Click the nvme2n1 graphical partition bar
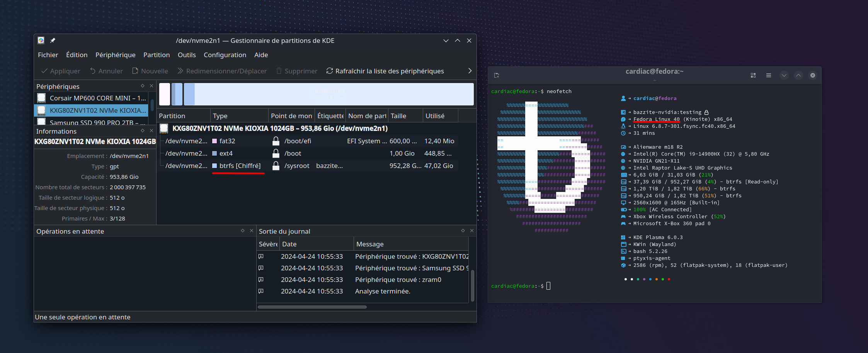 329,94
